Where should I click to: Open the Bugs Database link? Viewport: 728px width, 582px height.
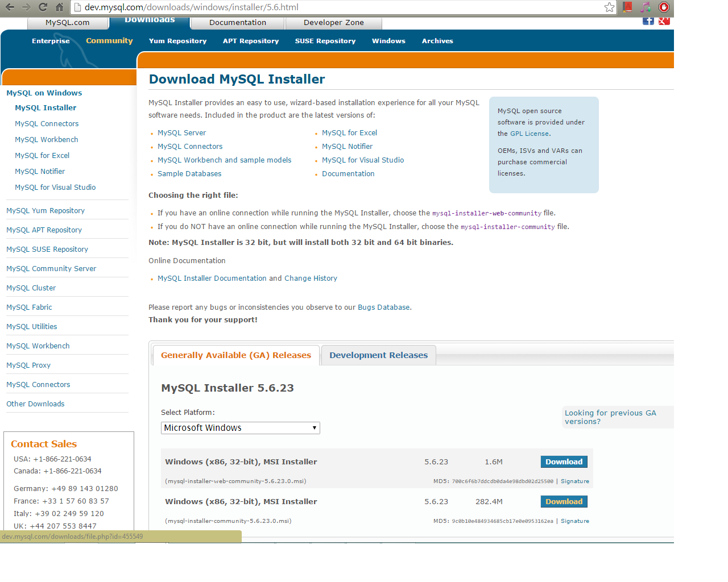[384, 307]
